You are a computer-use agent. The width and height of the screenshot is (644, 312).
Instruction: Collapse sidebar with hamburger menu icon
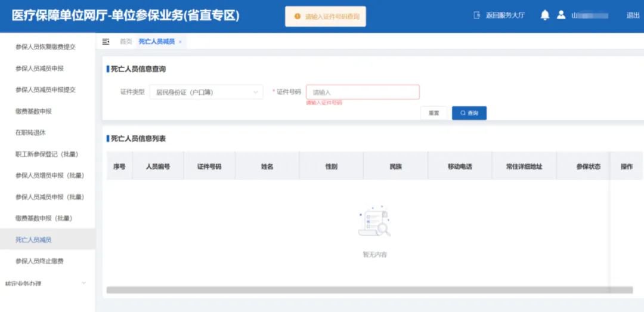pyautogui.click(x=106, y=42)
